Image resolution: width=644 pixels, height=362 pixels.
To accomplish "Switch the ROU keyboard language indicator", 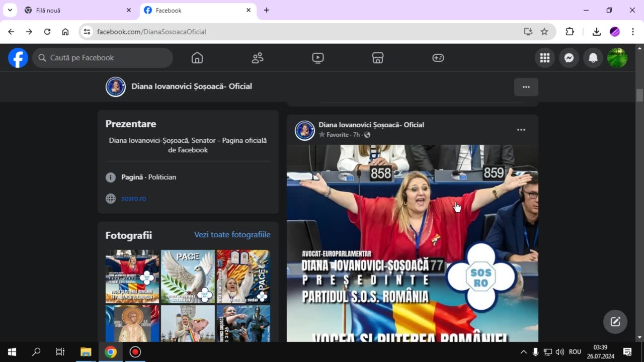I will [575, 352].
